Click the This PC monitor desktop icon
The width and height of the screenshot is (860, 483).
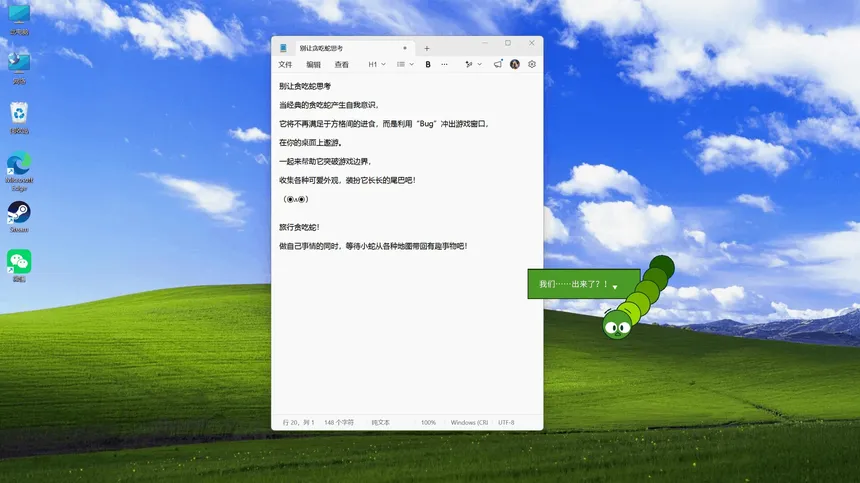point(19,19)
